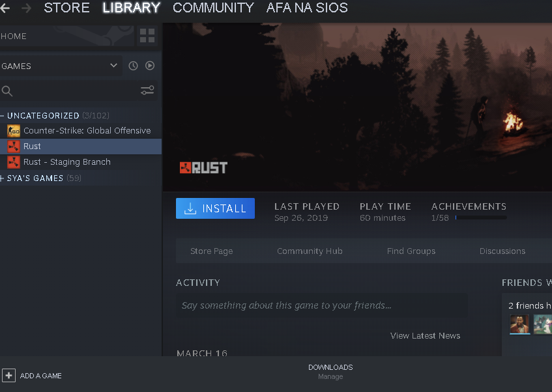Go to the library HOME
Screen dimensions: 552x392
[x=67, y=36]
